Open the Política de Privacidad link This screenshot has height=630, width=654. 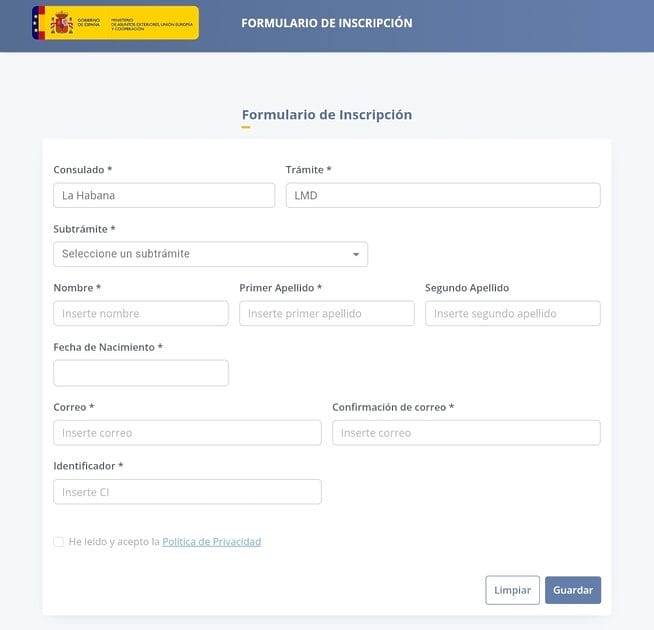pyautogui.click(x=211, y=542)
